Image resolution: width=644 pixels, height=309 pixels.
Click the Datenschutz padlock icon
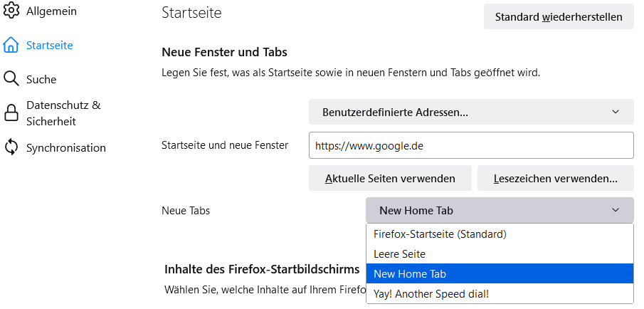click(11, 112)
